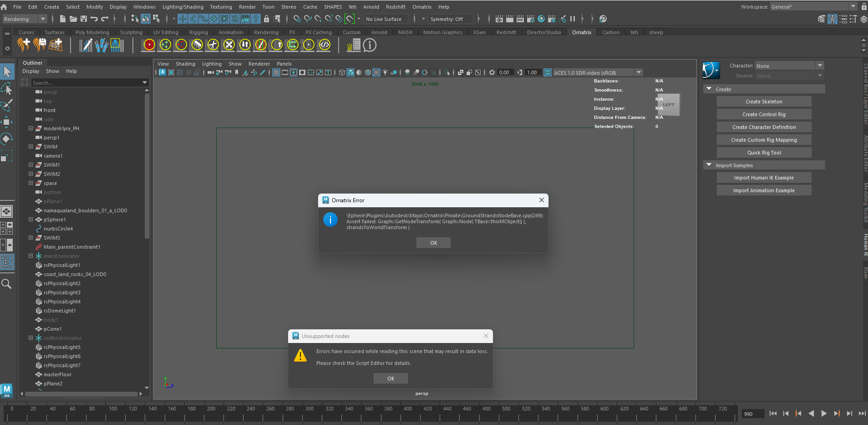Screen dimensions: 868x425
Task: Toggle the color management ON button in viewport
Action: [x=548, y=72]
